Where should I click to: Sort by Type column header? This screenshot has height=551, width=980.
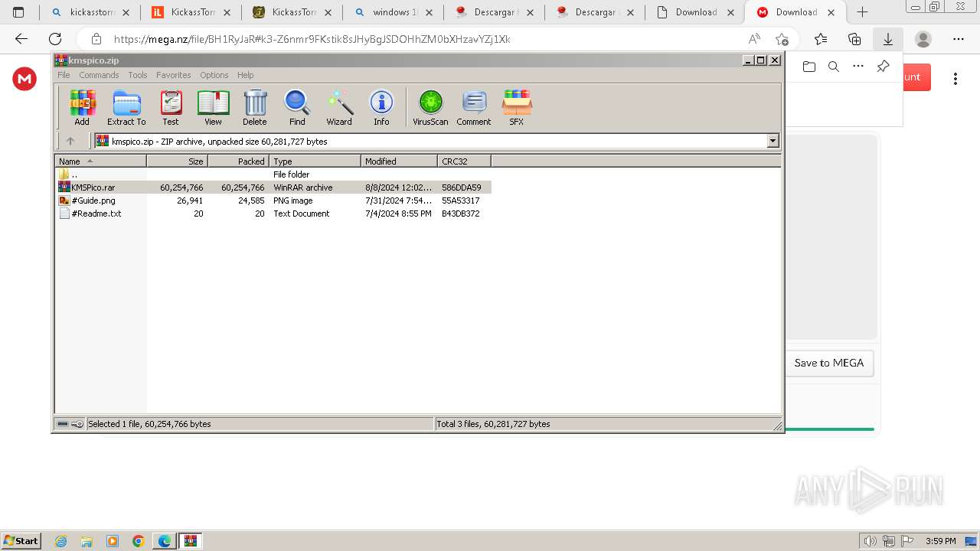coord(315,161)
